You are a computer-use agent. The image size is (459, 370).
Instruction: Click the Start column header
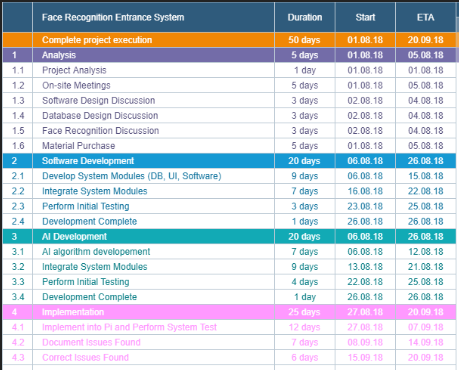click(x=365, y=17)
